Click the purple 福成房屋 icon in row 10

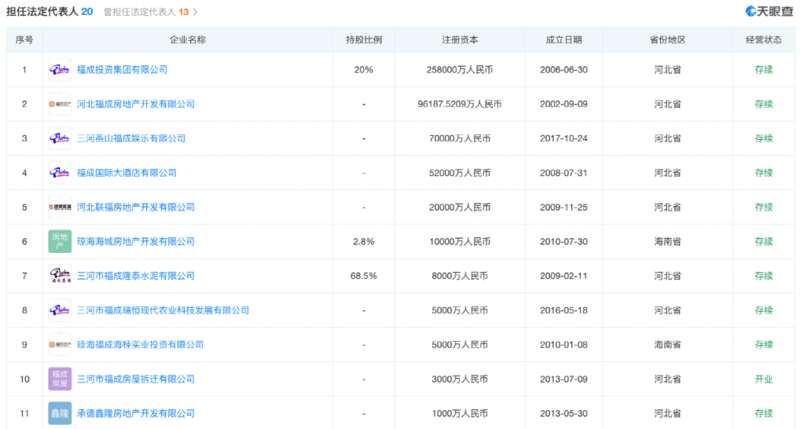pos(60,378)
